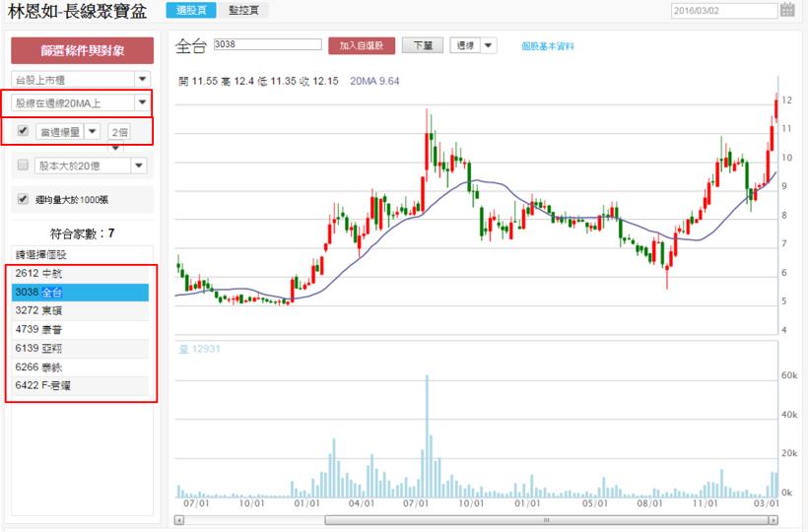Select stock 2612 中航 in the list

click(x=81, y=274)
